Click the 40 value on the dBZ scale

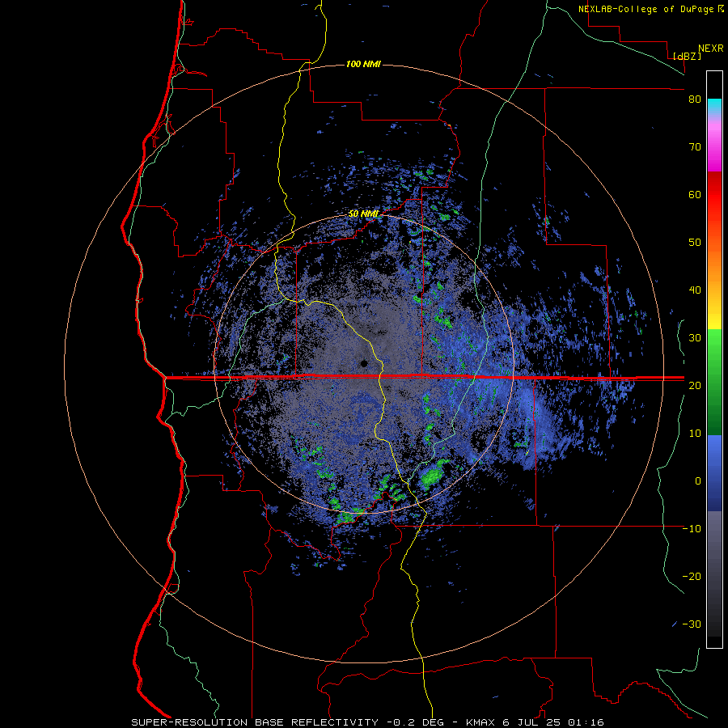[695, 290]
